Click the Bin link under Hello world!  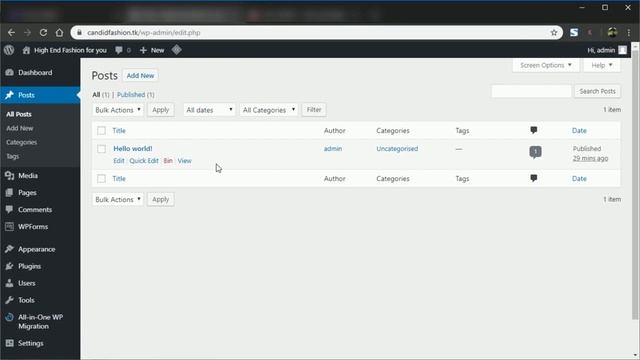168,161
